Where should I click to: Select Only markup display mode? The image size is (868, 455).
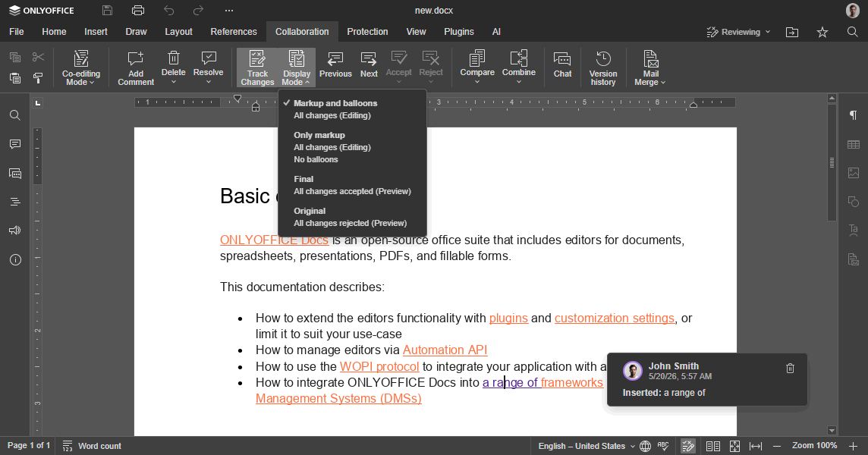pos(353,147)
